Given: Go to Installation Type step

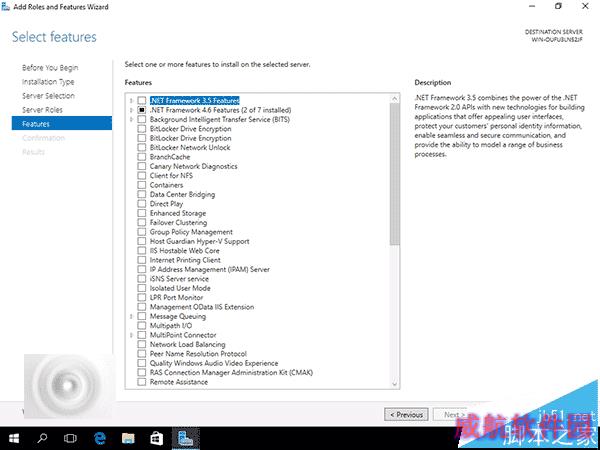Looking at the screenshot, I should point(48,82).
